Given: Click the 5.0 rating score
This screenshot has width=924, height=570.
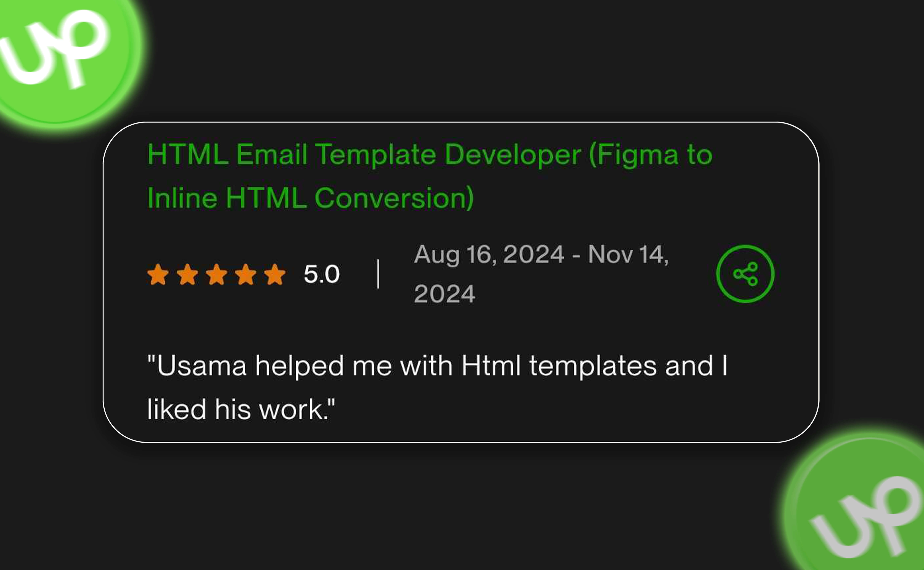Looking at the screenshot, I should [321, 274].
